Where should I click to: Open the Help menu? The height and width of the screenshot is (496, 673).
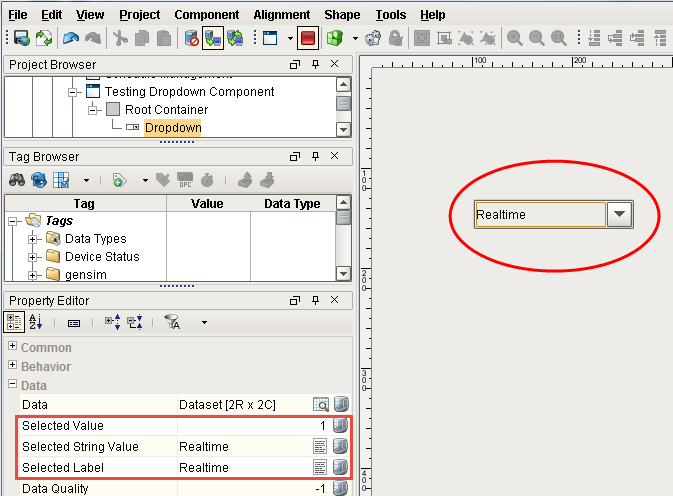tap(433, 15)
